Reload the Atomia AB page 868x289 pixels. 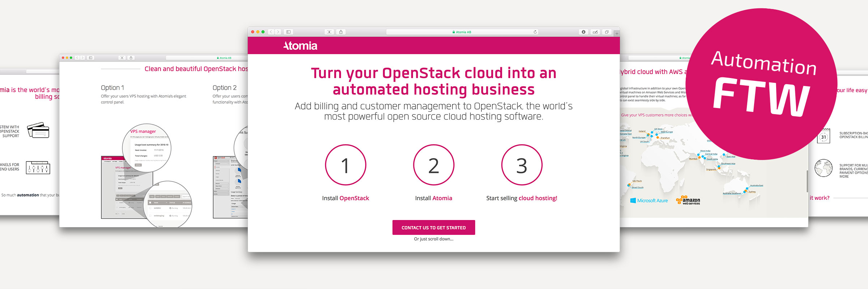(x=535, y=32)
